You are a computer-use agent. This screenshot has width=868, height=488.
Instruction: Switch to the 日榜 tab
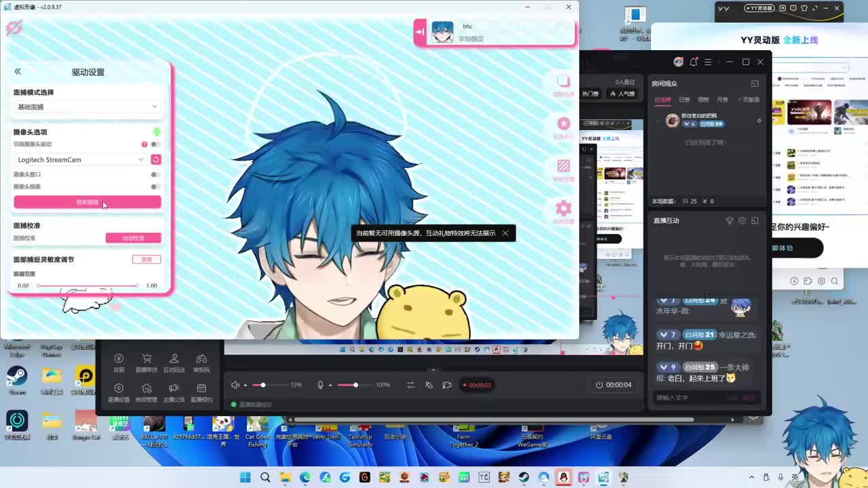coord(684,100)
